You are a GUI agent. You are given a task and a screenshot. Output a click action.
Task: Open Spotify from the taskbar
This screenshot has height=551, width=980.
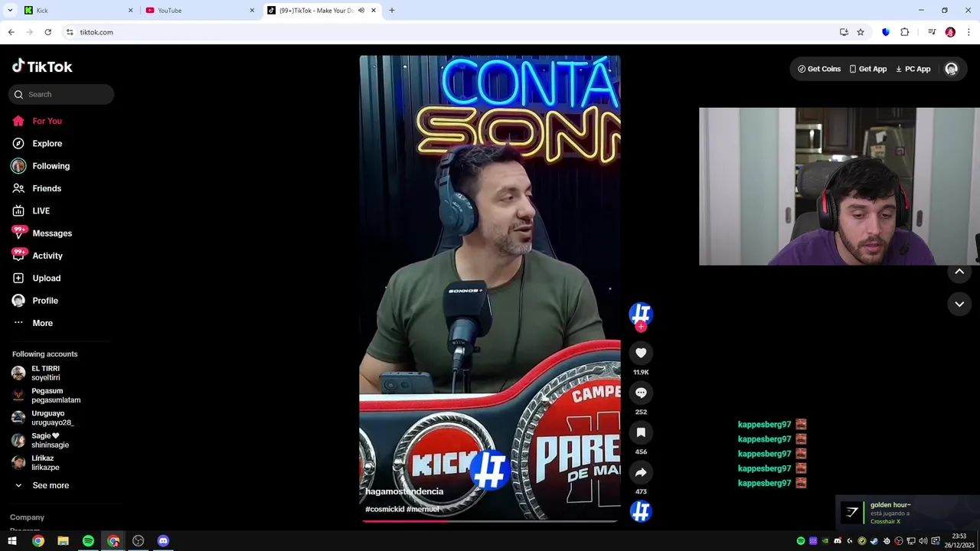(88, 541)
